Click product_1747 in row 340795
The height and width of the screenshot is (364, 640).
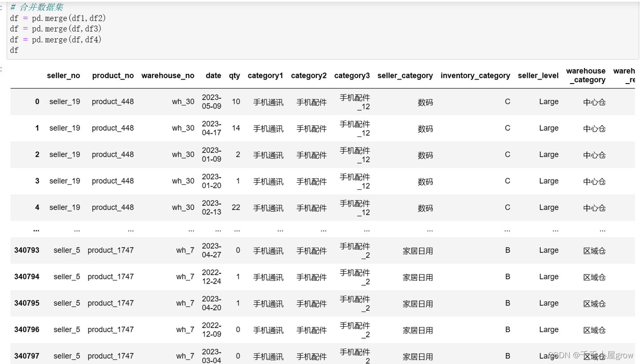(111, 303)
